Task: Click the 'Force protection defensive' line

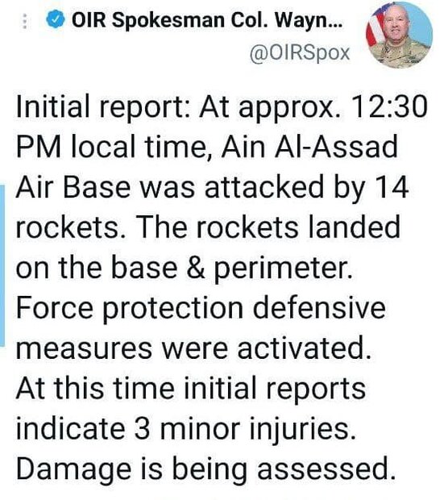Action: (x=201, y=308)
